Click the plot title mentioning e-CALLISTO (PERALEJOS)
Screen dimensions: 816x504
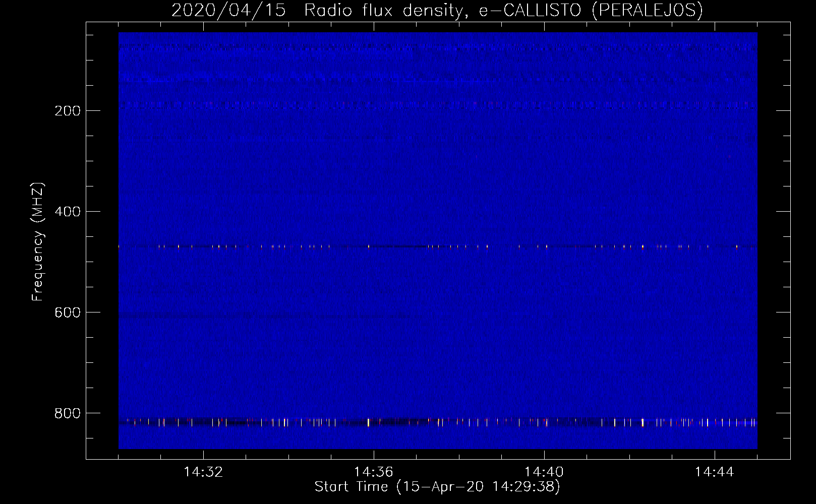[x=437, y=10]
